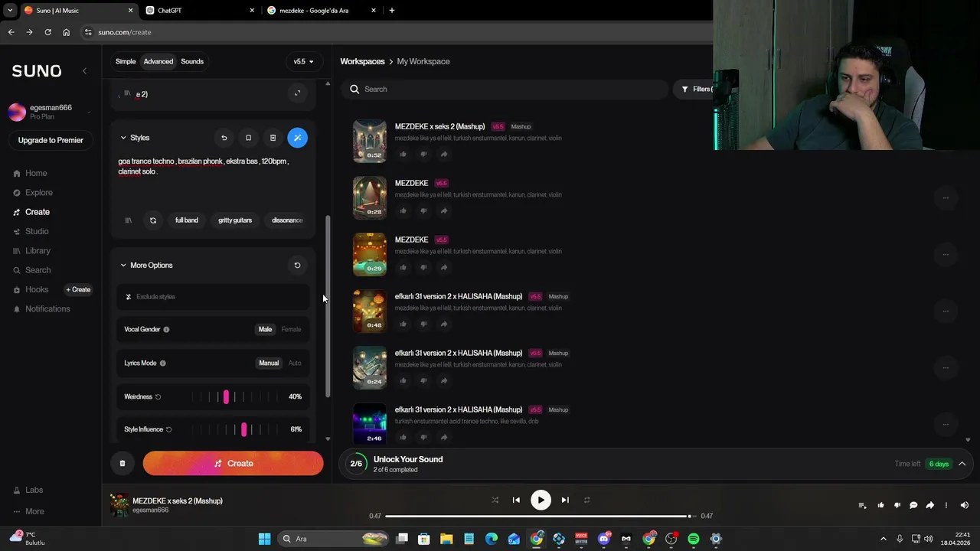Viewport: 980px width, 551px height.
Task: Mute the player volume icon
Action: click(964, 505)
